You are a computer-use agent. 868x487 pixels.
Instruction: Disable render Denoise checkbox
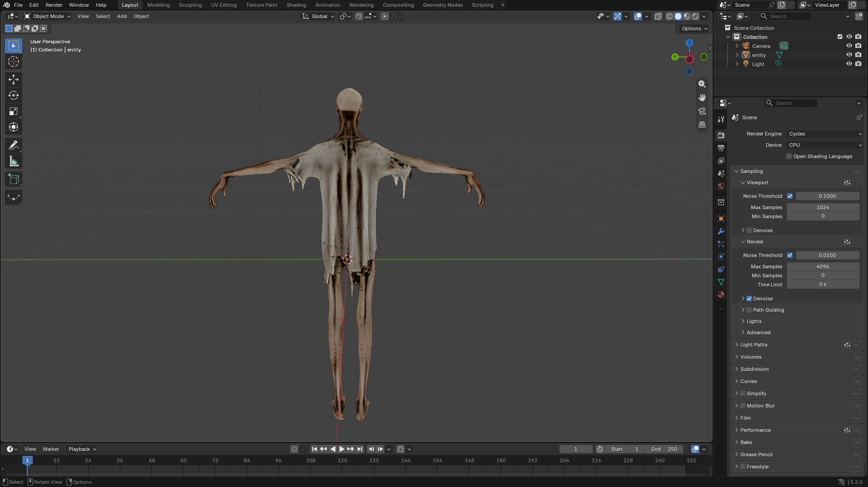pos(749,299)
